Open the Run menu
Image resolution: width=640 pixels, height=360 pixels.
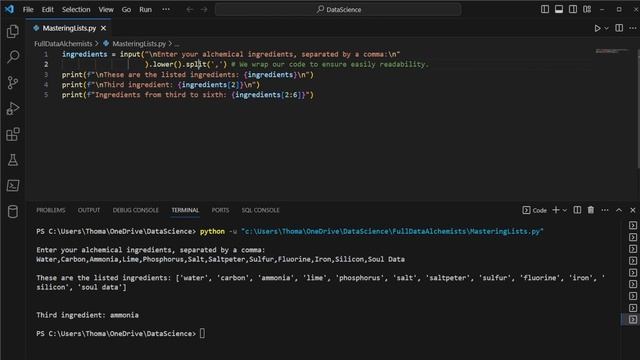coord(145,9)
